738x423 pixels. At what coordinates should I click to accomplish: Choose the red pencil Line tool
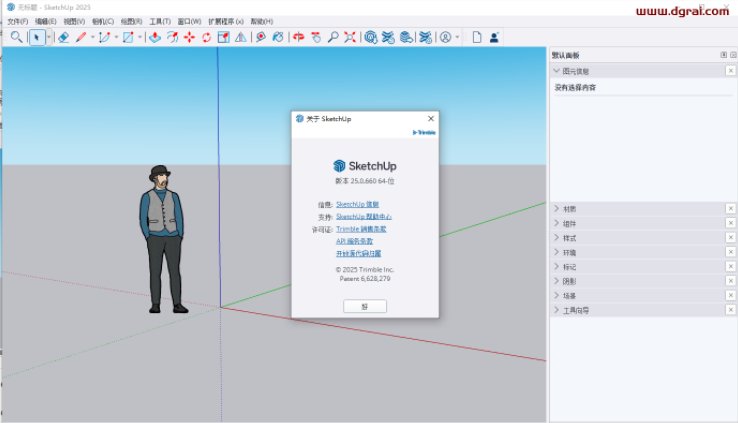(x=81, y=37)
